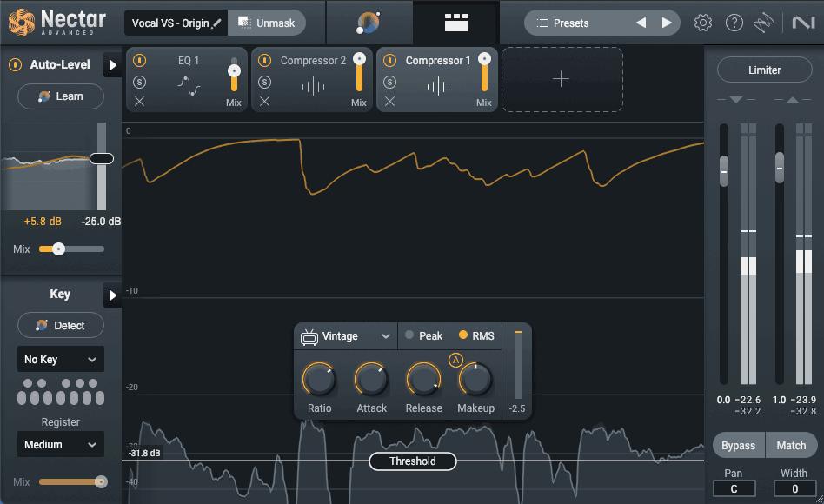Screen dimensions: 824x504
Task: Go to the next preset arrow
Action: [667, 23]
